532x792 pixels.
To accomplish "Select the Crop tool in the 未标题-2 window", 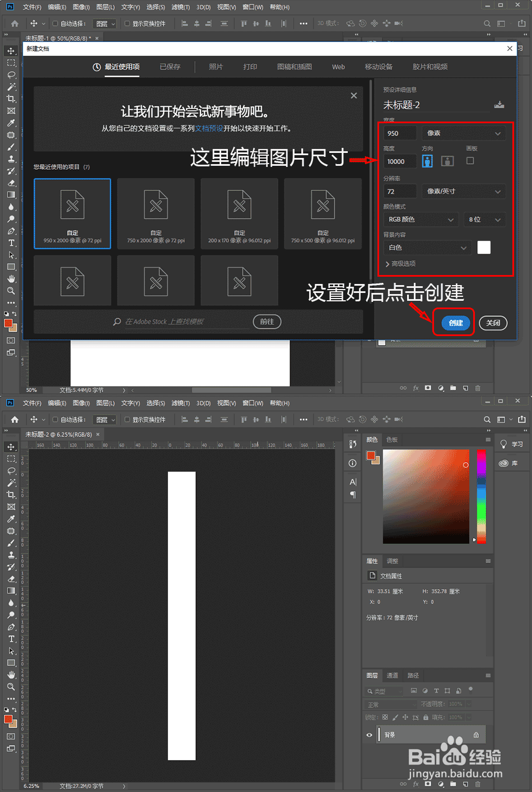I will 11,495.
